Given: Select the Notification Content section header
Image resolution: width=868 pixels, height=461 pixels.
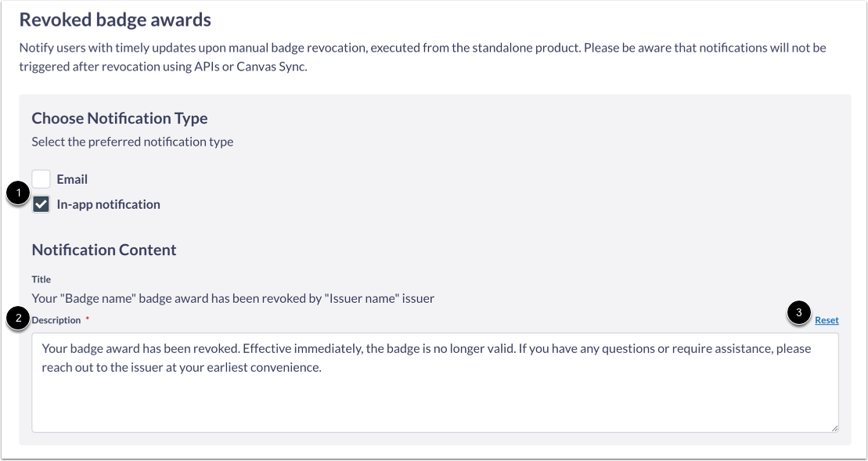Looking at the screenshot, I should click(103, 250).
